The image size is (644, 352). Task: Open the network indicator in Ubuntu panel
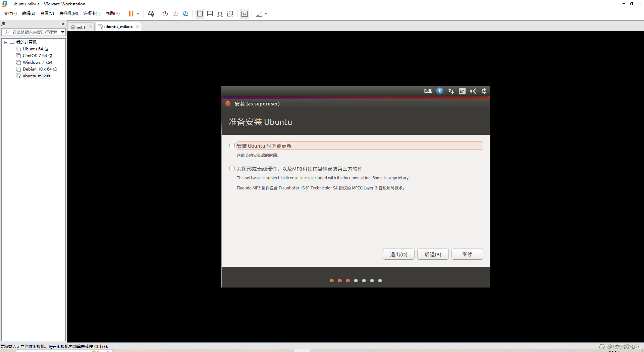(451, 91)
